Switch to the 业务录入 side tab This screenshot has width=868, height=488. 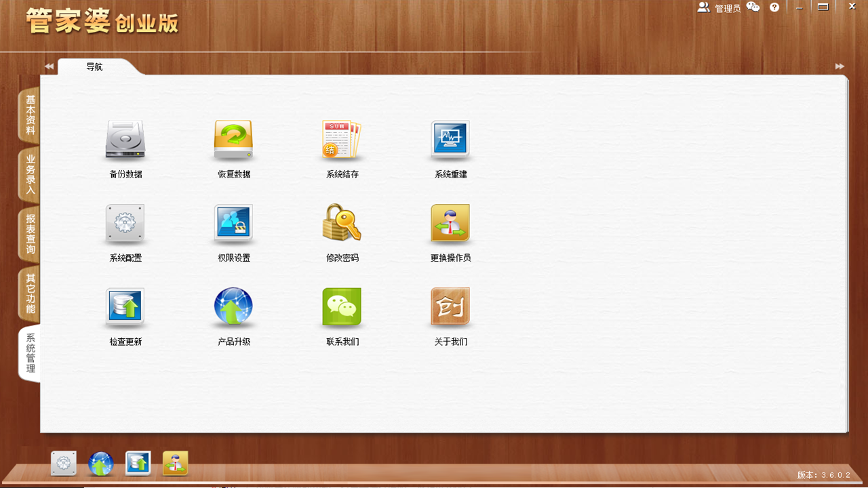pyautogui.click(x=30, y=174)
